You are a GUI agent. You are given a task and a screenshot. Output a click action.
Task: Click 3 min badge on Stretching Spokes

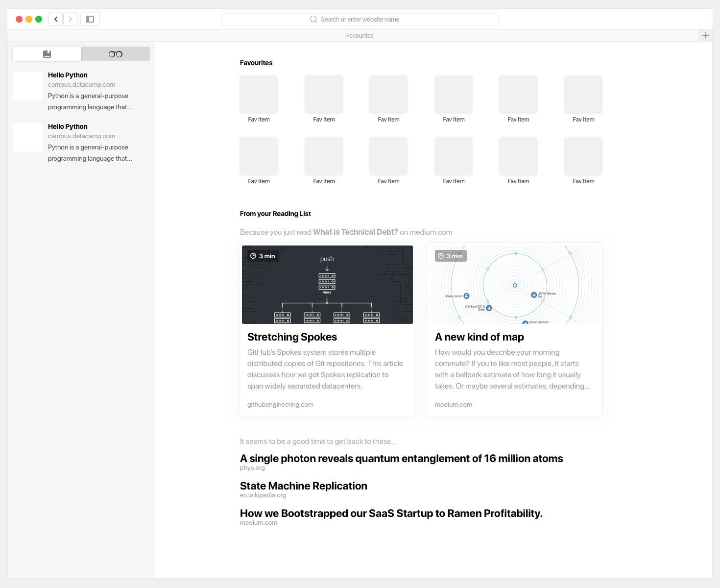pos(263,256)
